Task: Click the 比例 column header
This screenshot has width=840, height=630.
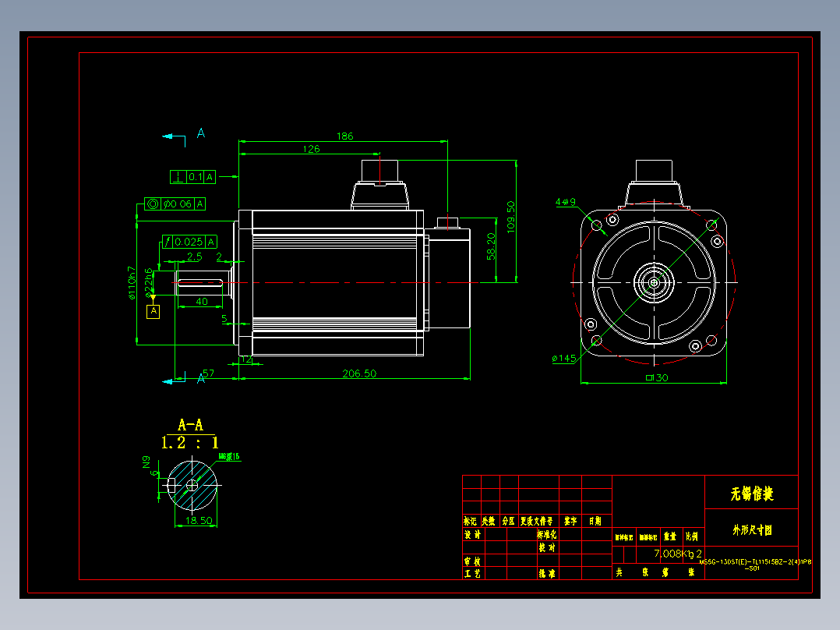Action: click(x=692, y=536)
